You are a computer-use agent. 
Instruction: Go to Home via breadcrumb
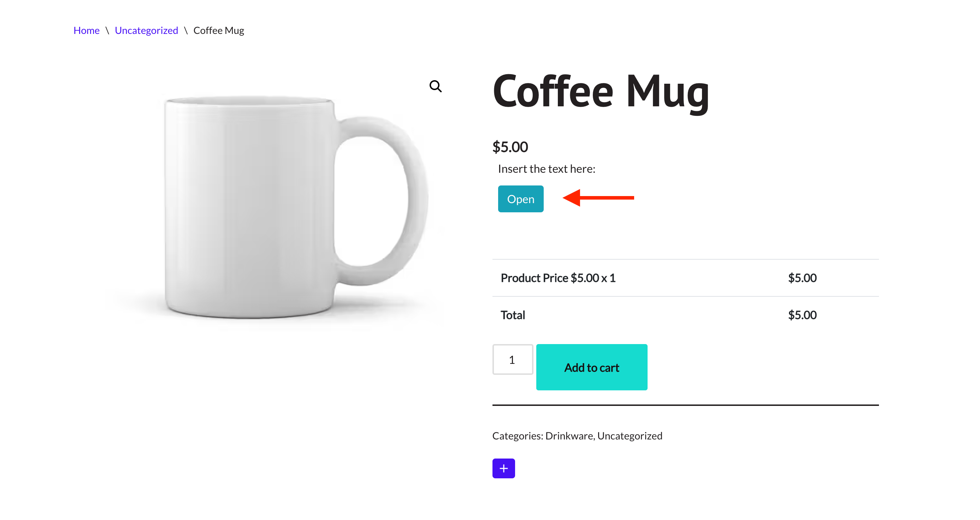tap(86, 30)
